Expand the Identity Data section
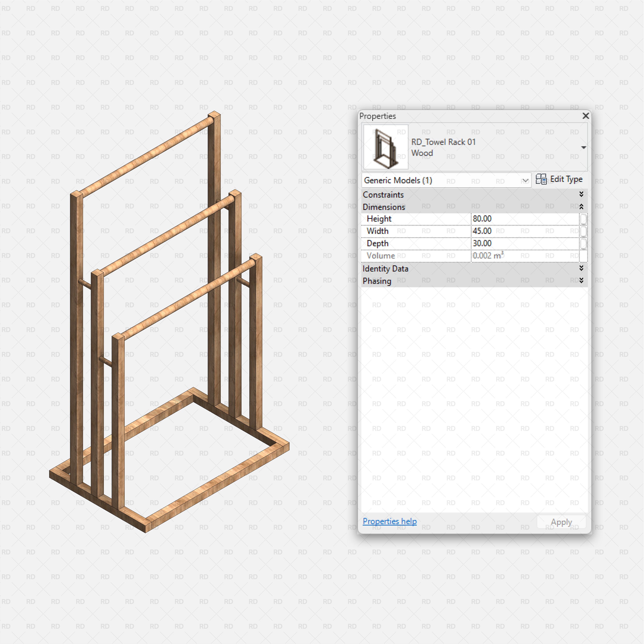 (x=581, y=268)
